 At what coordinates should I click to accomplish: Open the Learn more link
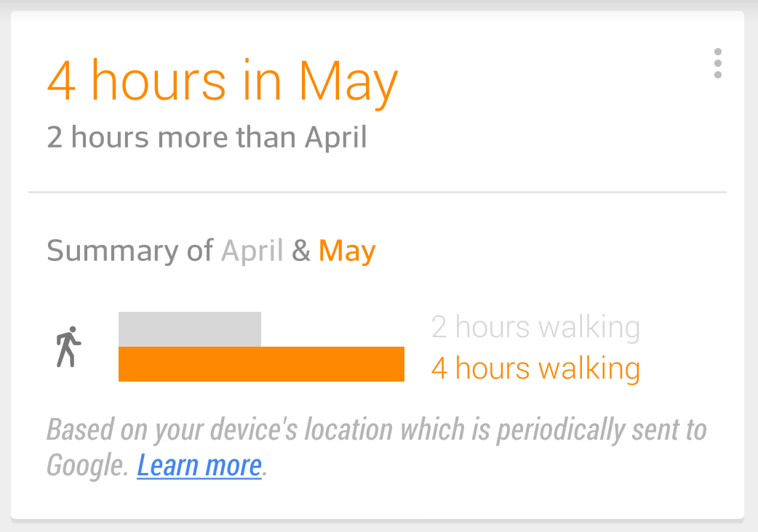point(199,465)
